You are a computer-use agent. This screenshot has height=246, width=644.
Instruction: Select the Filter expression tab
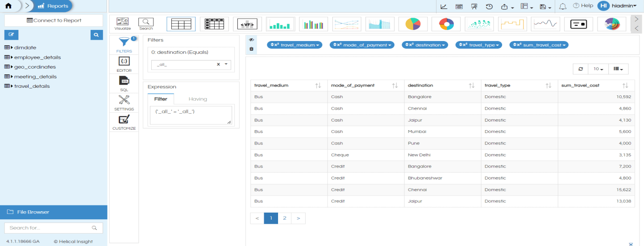pyautogui.click(x=161, y=99)
